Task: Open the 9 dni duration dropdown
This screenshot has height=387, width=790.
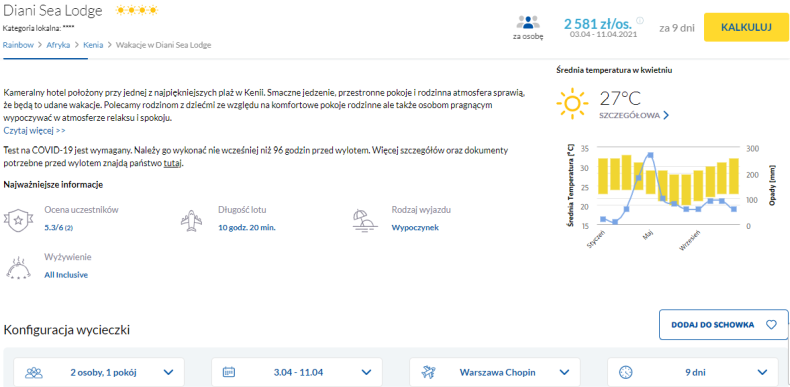Action: (x=693, y=372)
